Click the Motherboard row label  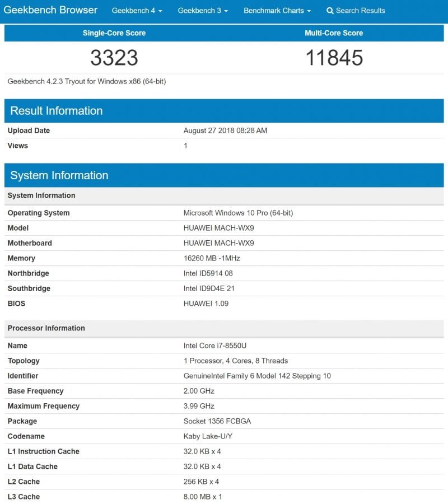[x=30, y=243]
